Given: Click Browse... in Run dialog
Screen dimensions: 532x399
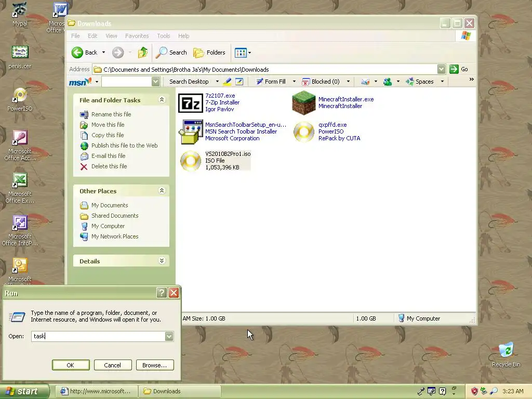Looking at the screenshot, I should [155, 365].
